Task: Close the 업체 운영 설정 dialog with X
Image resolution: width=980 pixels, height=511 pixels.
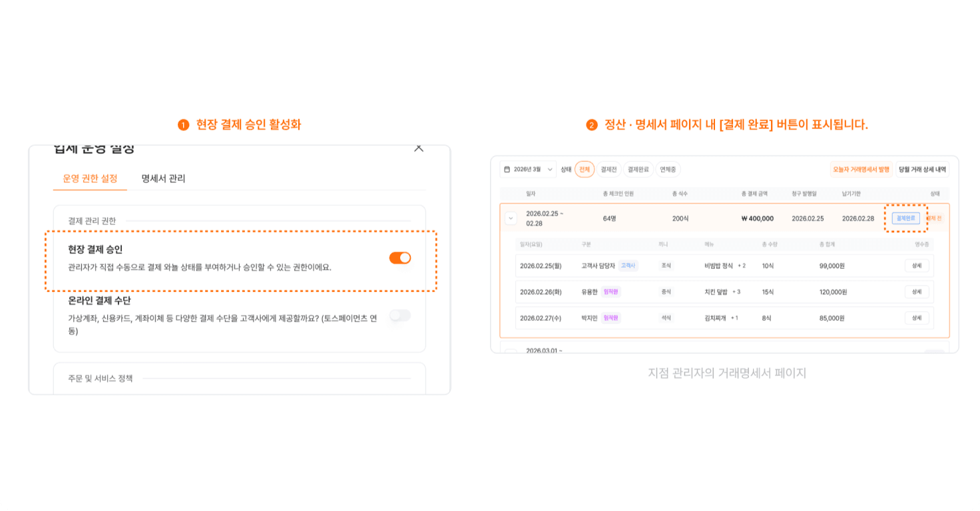Action: pos(419,148)
